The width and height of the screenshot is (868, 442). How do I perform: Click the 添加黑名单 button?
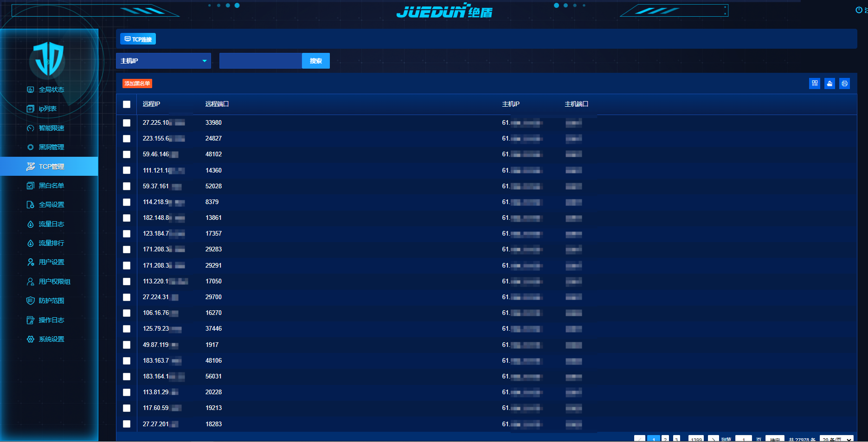coord(137,83)
